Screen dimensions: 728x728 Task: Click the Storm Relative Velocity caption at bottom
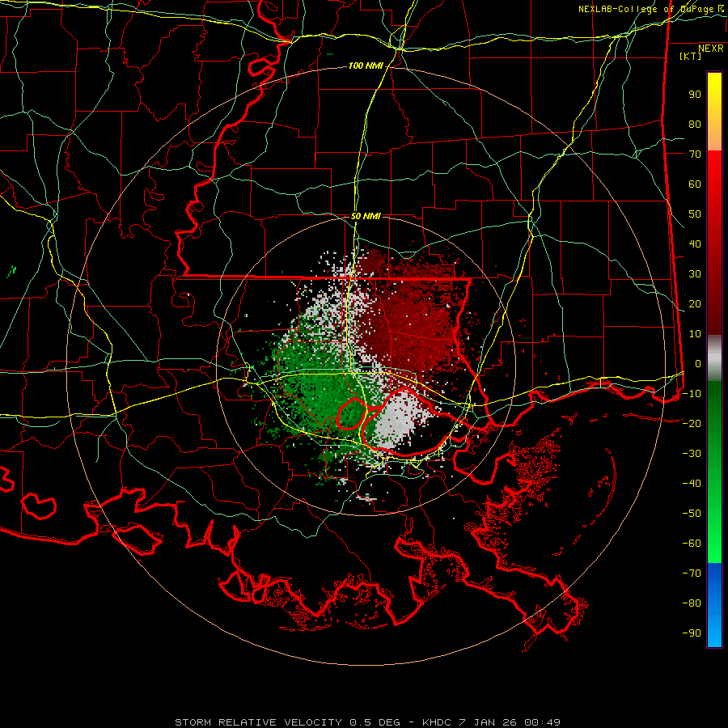pos(367,722)
